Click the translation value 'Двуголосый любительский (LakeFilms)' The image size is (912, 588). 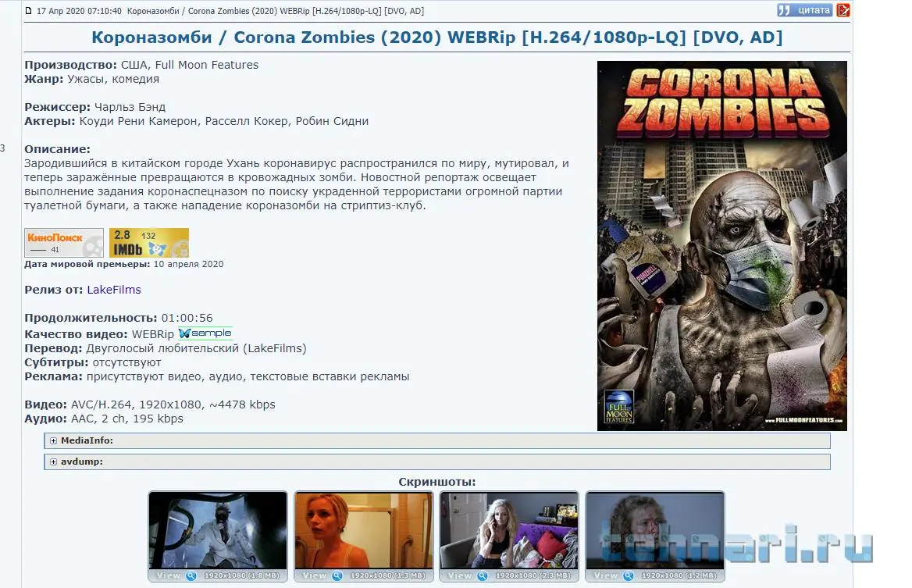pyautogui.click(x=196, y=348)
